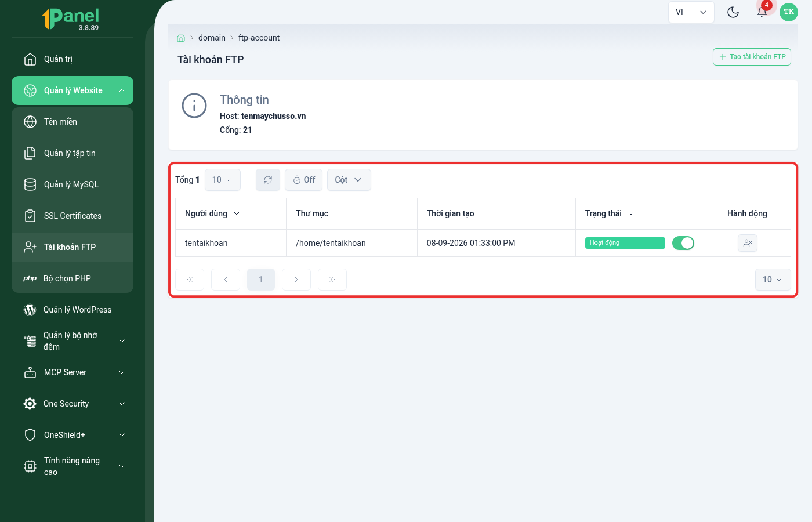Toggle auto-refresh Off button
The height and width of the screenshot is (522, 812).
point(304,180)
